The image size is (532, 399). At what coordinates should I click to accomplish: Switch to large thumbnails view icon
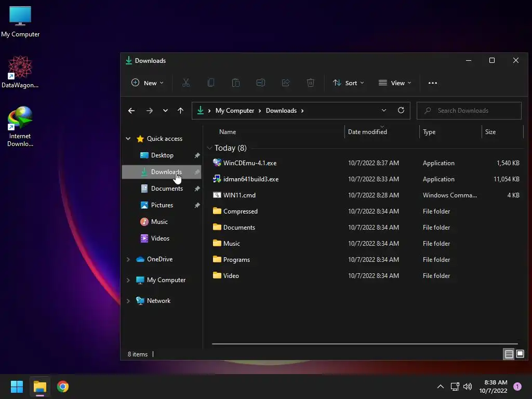[x=520, y=354]
